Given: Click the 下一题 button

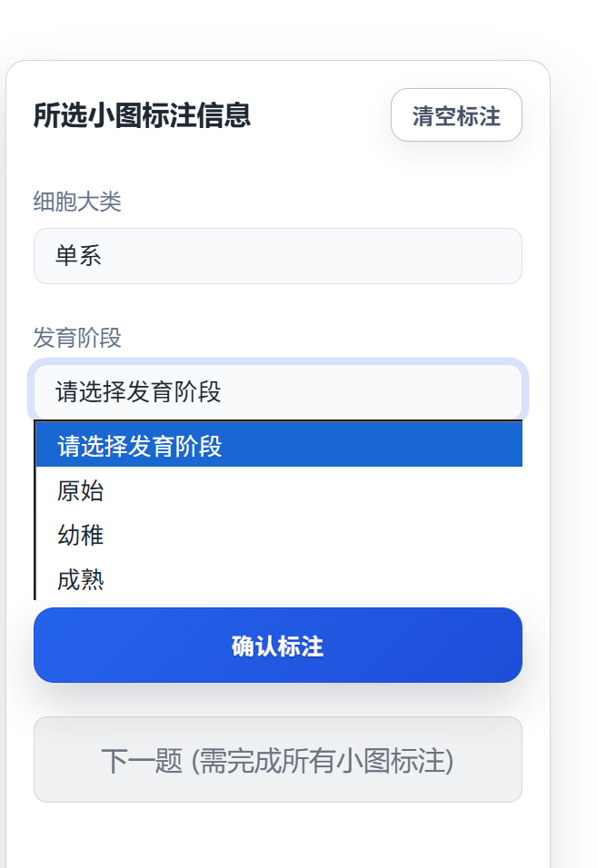Looking at the screenshot, I should [x=277, y=760].
